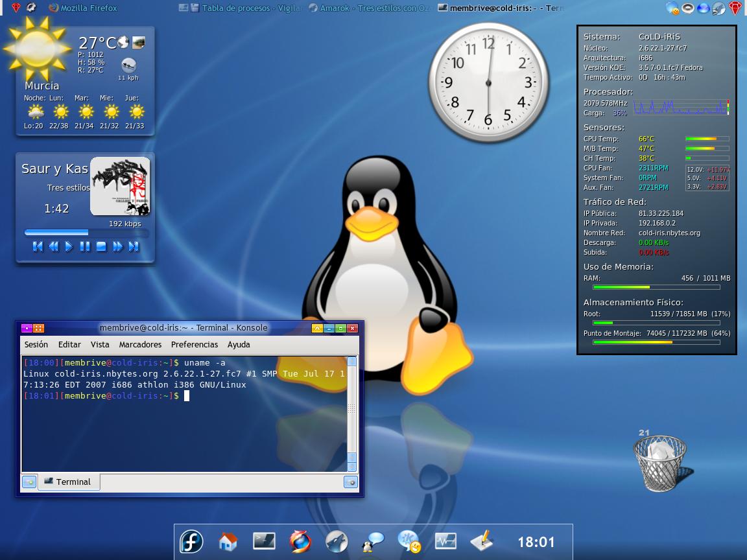Click Murcia city name in weather widget
The width and height of the screenshot is (747, 560).
point(42,86)
